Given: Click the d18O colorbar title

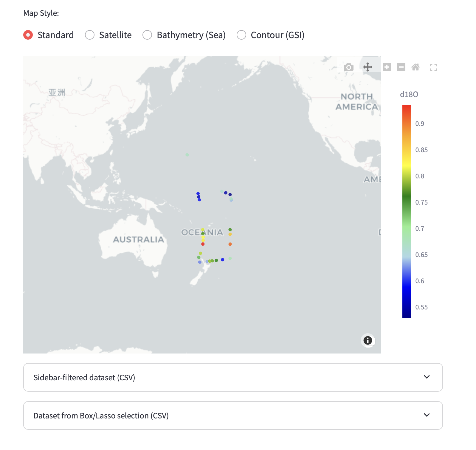Looking at the screenshot, I should 409,94.
